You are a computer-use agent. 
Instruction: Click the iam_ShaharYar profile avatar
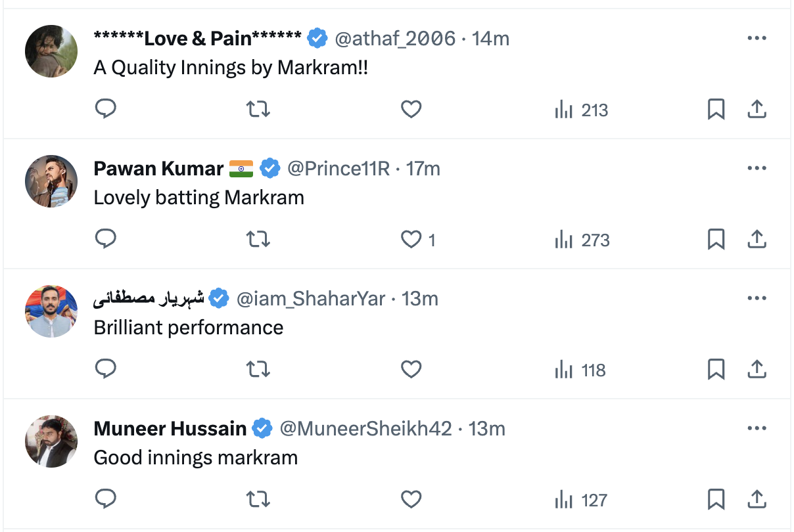51,311
